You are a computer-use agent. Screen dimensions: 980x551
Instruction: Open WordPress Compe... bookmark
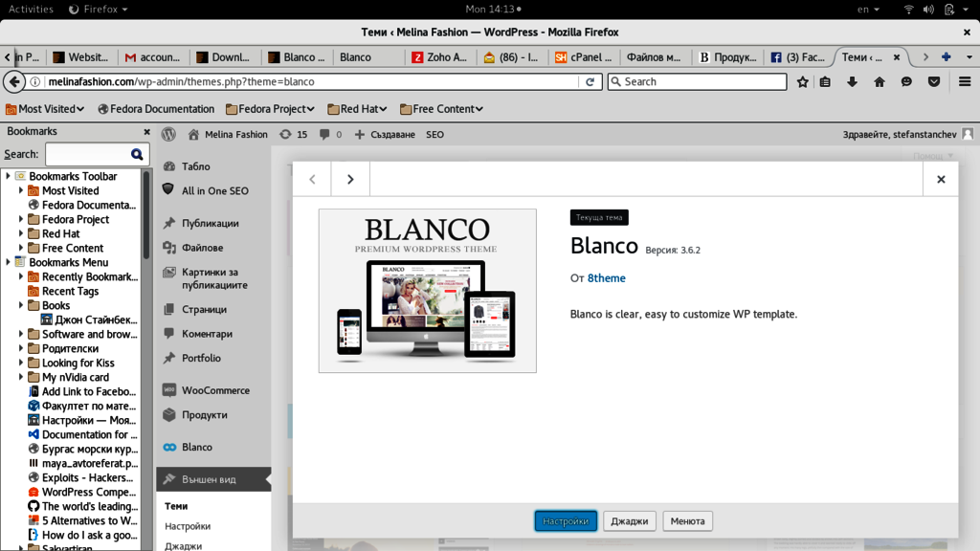point(83,493)
